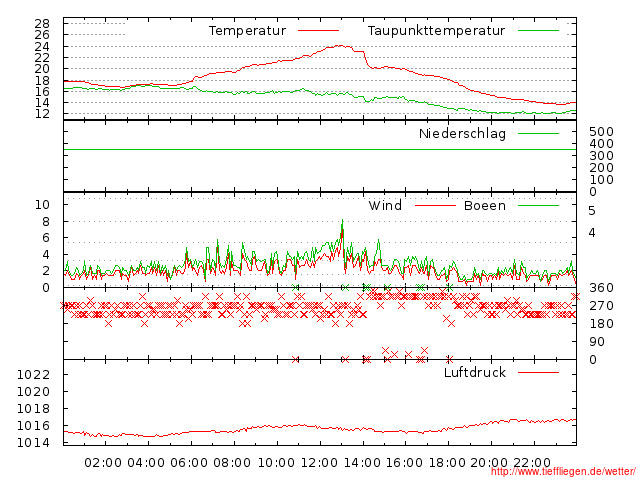The width and height of the screenshot is (640, 480).
Task: Click the Luftdruck legend label
Action: 475,372
